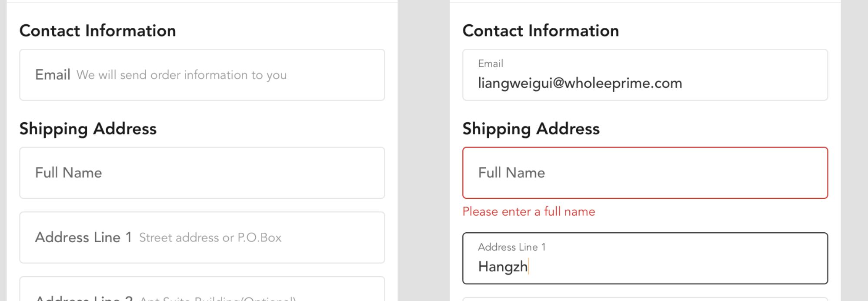Click the left form's Shipping Address heading
This screenshot has height=301, width=868.
pos(88,129)
